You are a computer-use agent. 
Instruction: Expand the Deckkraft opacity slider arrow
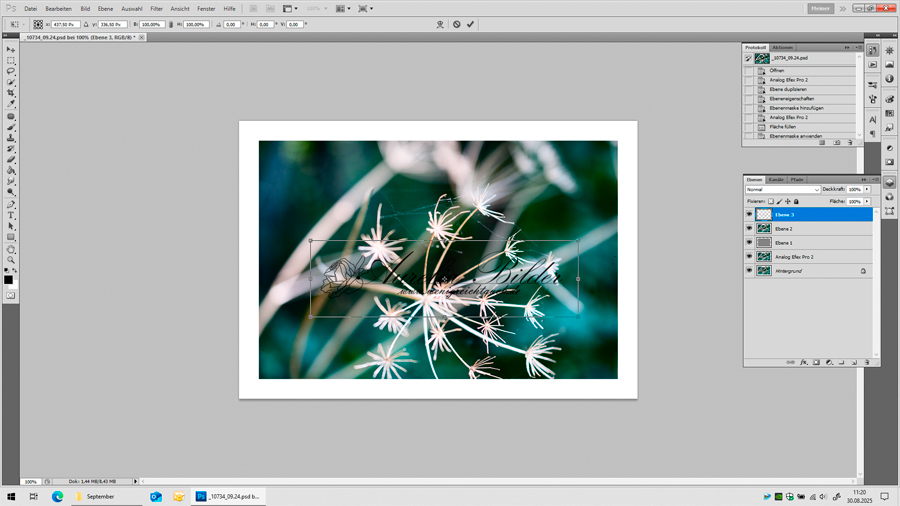[x=867, y=189]
